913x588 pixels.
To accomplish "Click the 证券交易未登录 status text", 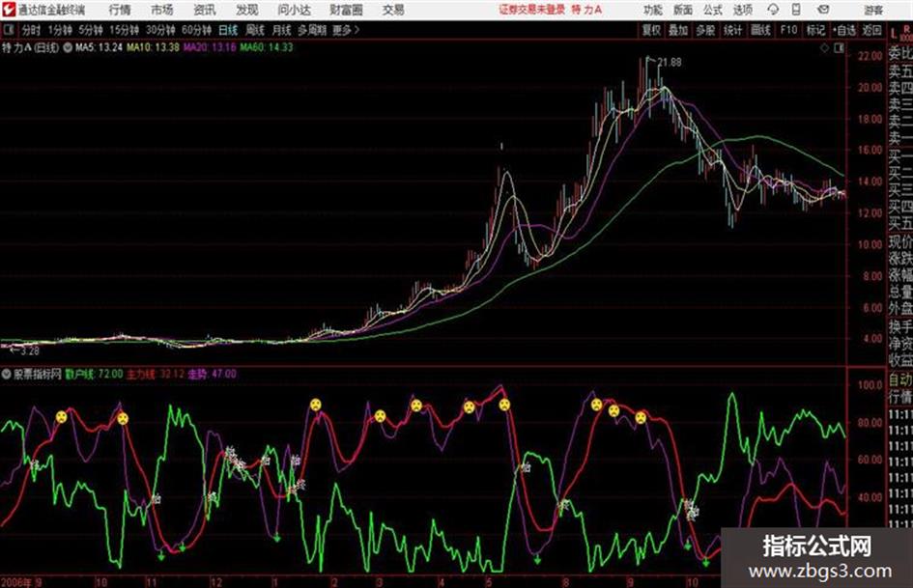I will [532, 10].
